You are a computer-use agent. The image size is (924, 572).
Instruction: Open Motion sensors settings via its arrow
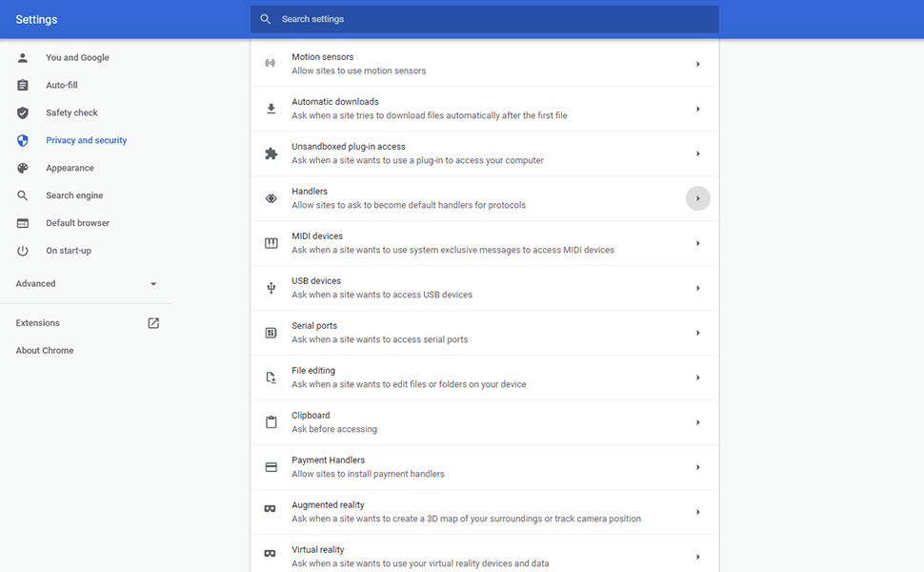697,64
